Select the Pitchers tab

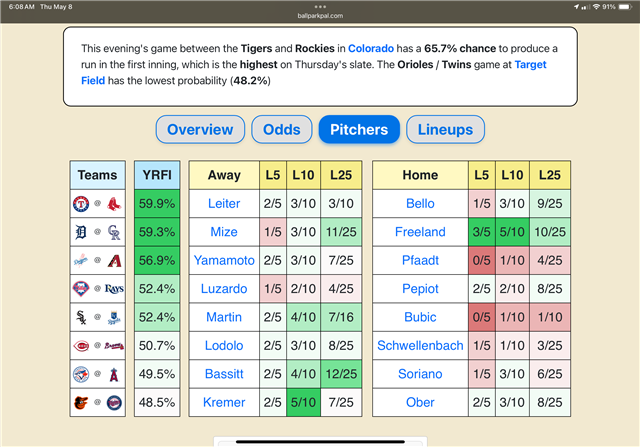359,129
